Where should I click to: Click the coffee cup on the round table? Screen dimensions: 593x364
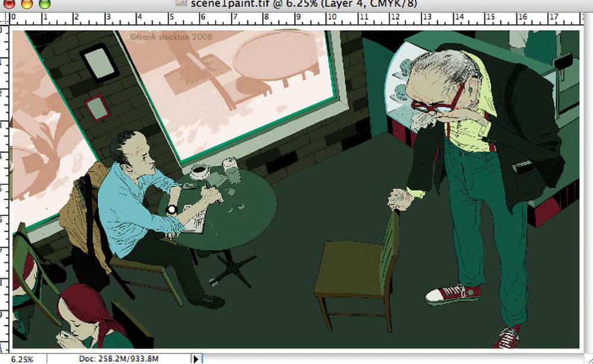[199, 170]
